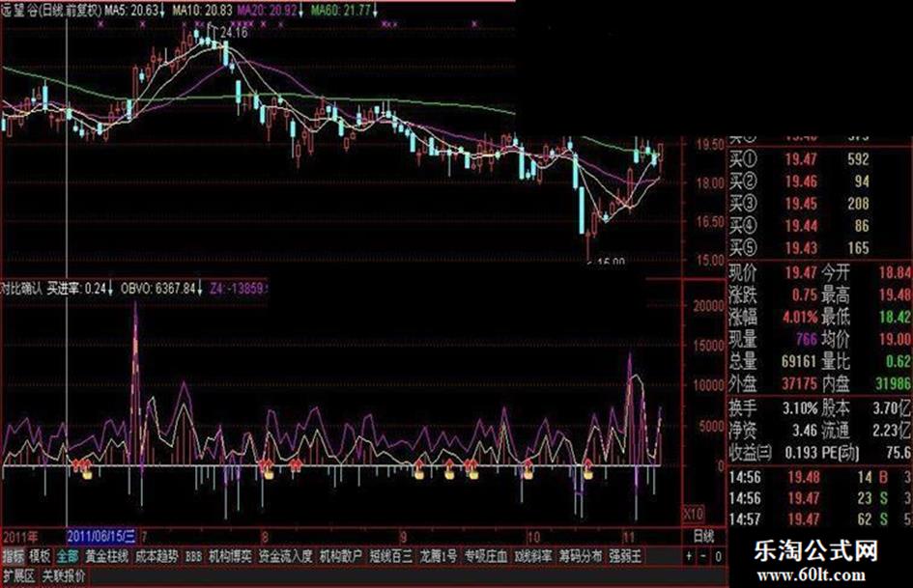Click the 14:56 19.48 trade tick row
Screen dimensions: 913x588
(x=819, y=477)
